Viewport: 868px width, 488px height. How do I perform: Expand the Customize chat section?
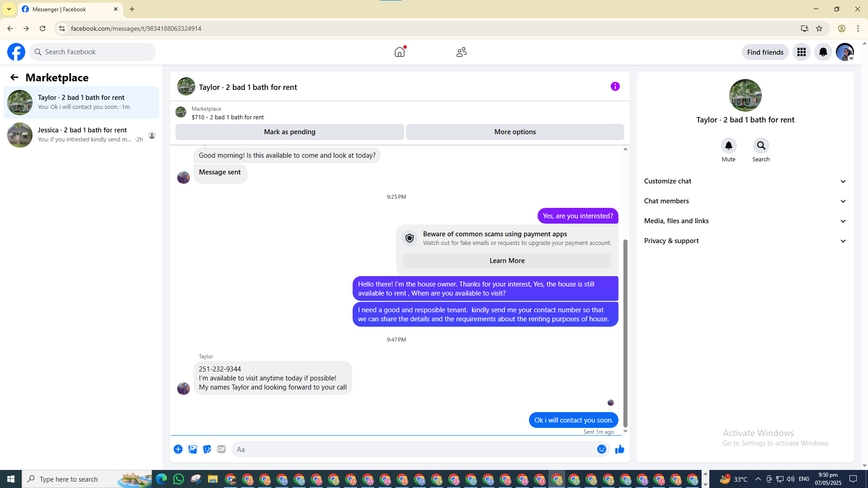(x=745, y=181)
